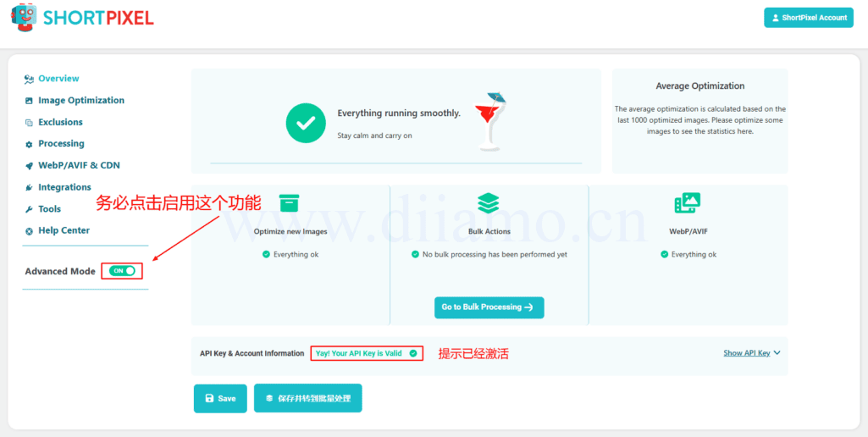Screen dimensions: 868x437
Task: Click the average optimization description paragraph
Action: pos(699,120)
